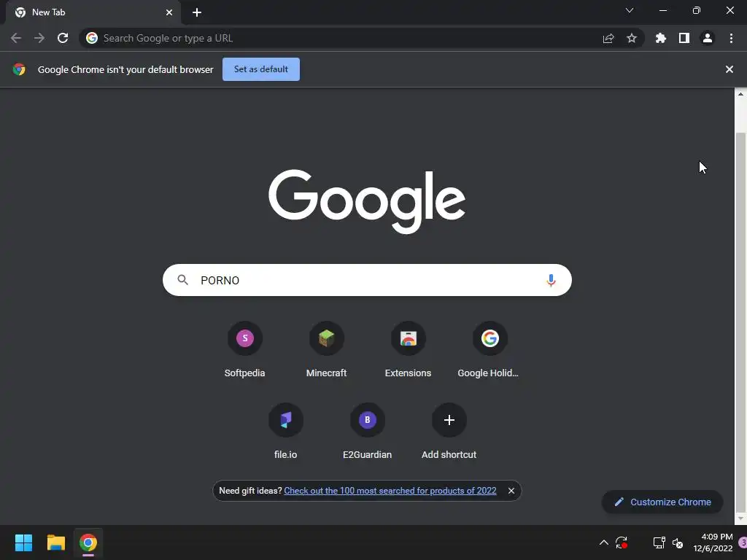The height and width of the screenshot is (560, 747).
Task: Bookmark this tab with the star icon
Action: click(x=632, y=38)
